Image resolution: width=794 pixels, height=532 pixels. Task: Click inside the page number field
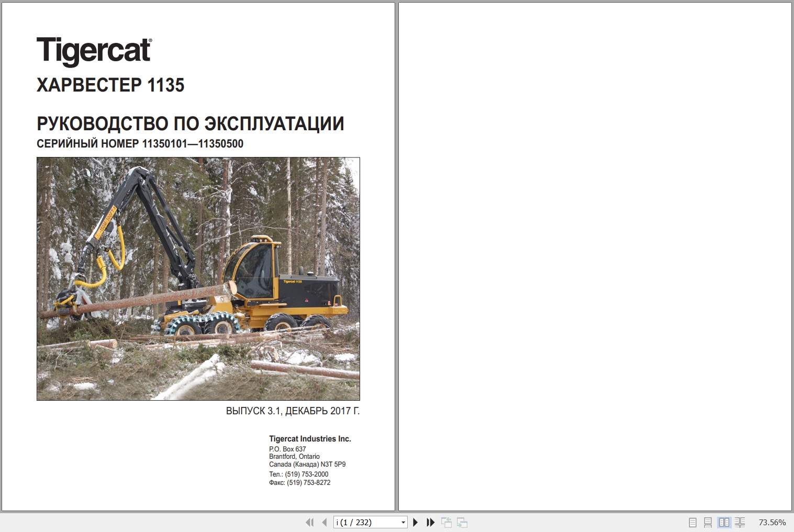pyautogui.click(x=366, y=522)
